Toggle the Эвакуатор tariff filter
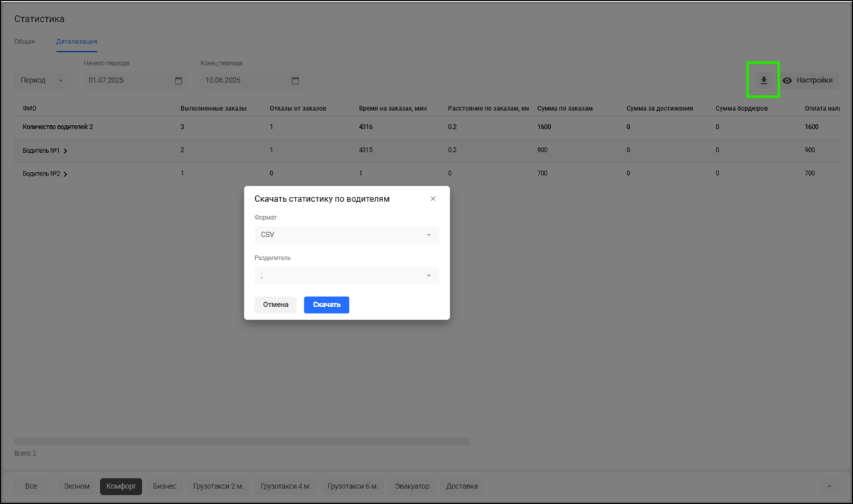 click(x=412, y=486)
